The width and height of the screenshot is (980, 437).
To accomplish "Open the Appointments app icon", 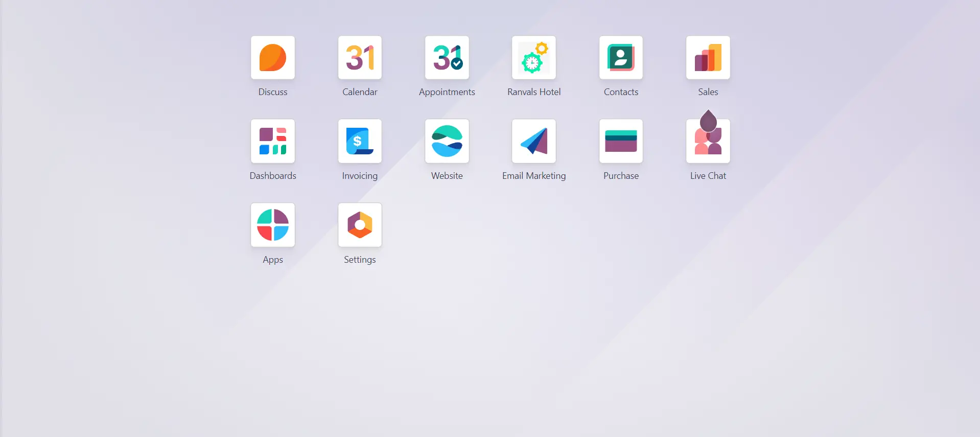I will (447, 58).
